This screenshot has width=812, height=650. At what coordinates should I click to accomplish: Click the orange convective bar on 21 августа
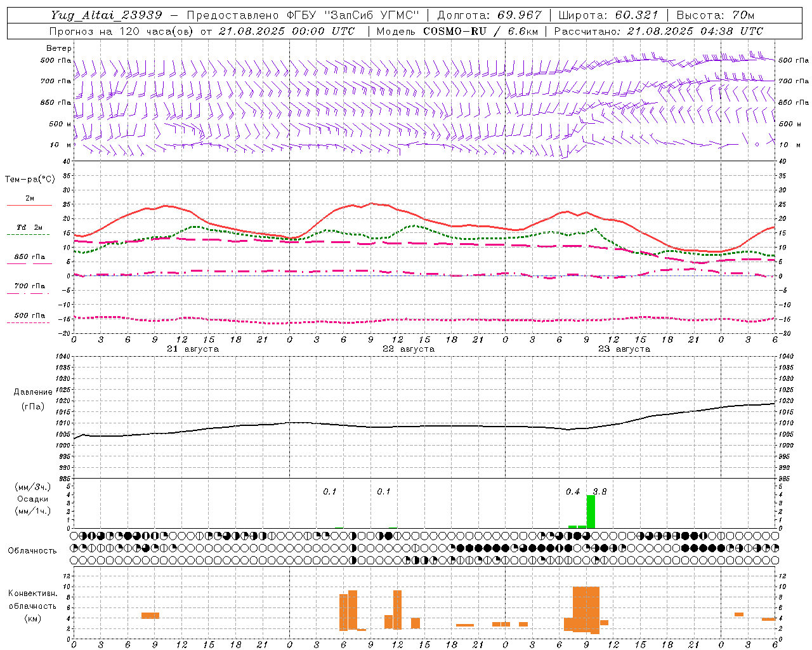point(150,615)
